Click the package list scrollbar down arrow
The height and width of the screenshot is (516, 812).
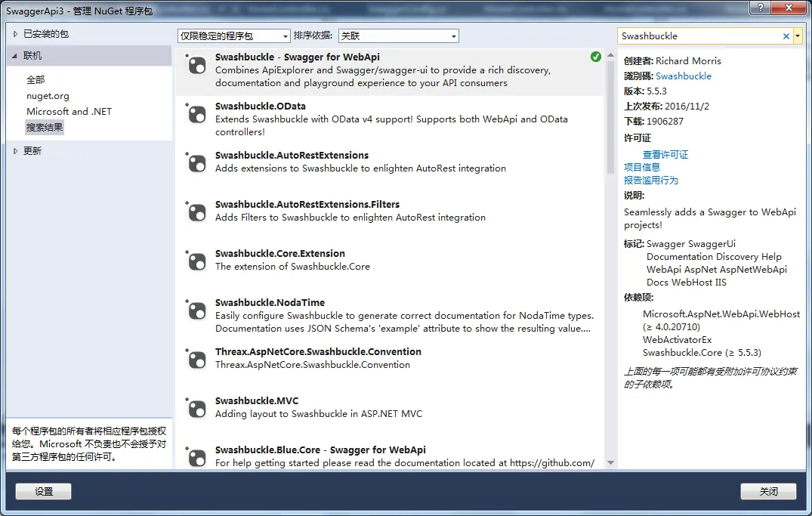pos(610,462)
